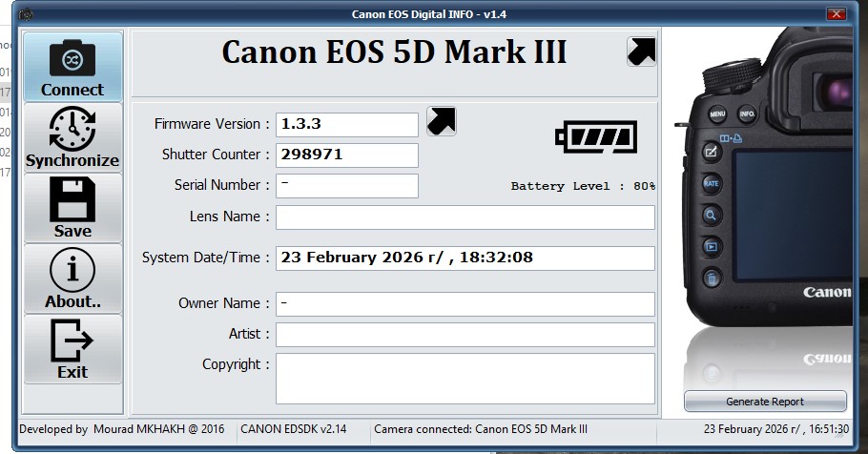Click arrow icon beside Firmware Version field

click(441, 121)
